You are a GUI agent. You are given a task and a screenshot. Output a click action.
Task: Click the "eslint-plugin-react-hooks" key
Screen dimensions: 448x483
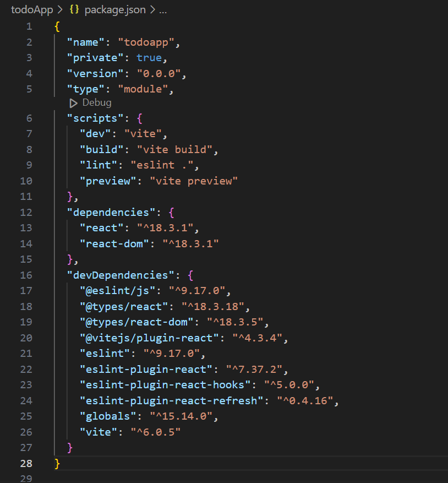point(165,385)
